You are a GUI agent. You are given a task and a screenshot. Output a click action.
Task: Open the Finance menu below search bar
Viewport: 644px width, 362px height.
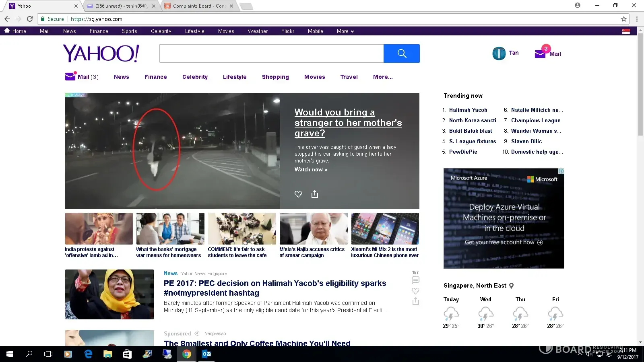(155, 77)
